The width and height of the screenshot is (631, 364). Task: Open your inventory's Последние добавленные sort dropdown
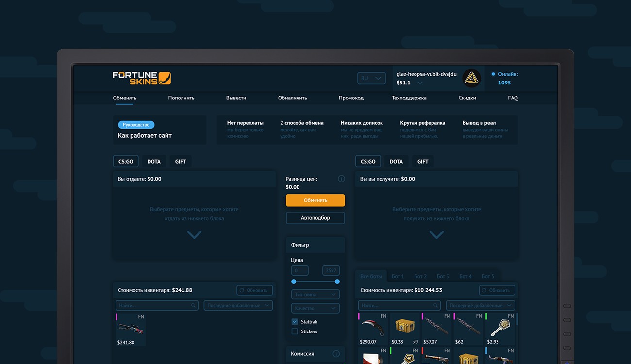click(x=238, y=306)
